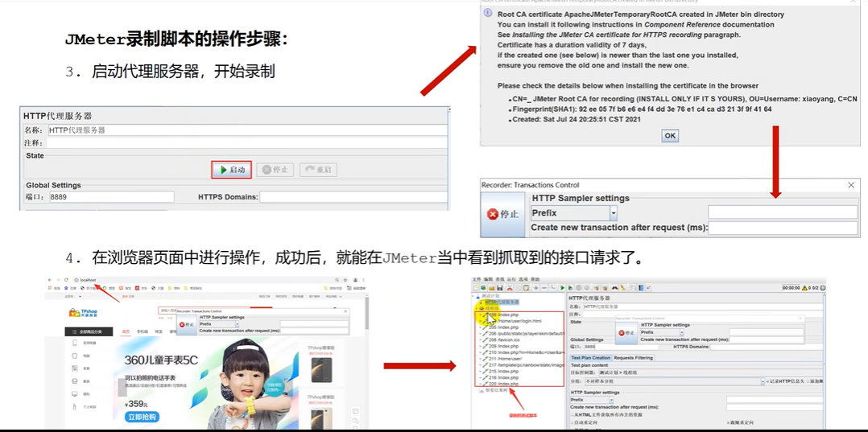Click the shirt category icon in TPshop sidebar
Screen dimensions: 868x432
pos(75,356)
